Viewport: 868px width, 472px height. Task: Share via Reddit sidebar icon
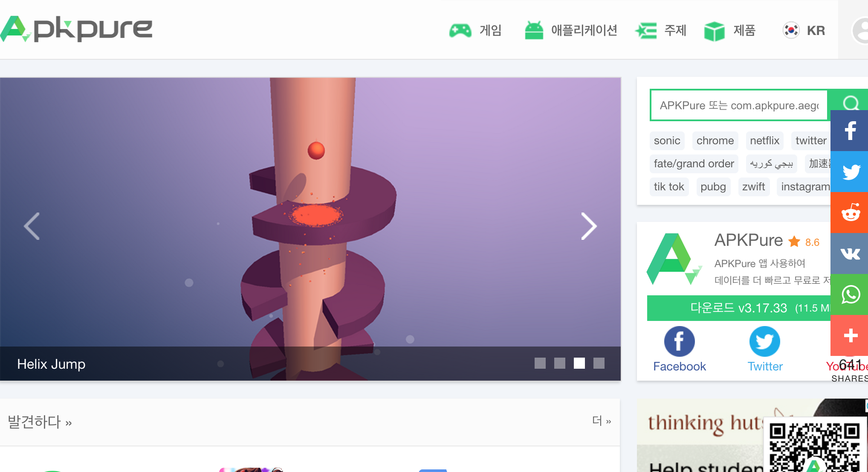(850, 213)
